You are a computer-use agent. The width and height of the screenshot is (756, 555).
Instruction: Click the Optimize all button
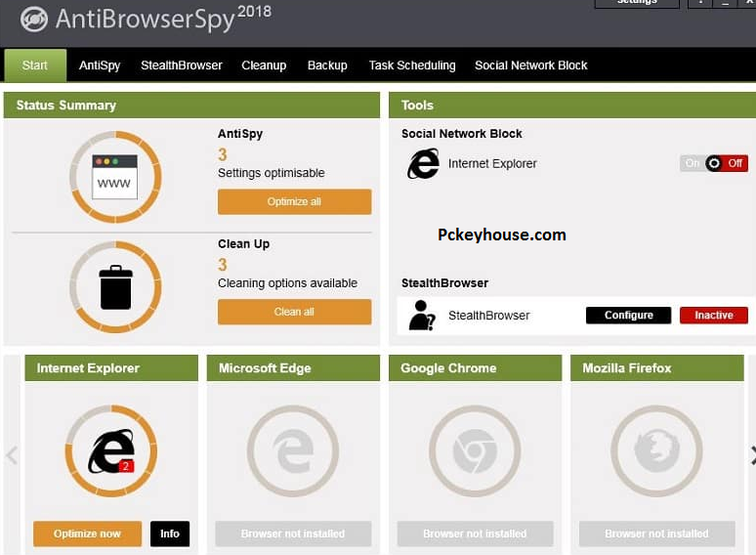294,201
